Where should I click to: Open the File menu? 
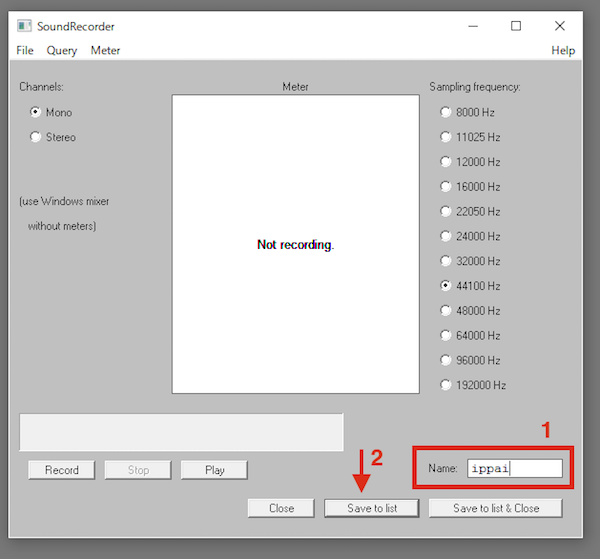(25, 50)
